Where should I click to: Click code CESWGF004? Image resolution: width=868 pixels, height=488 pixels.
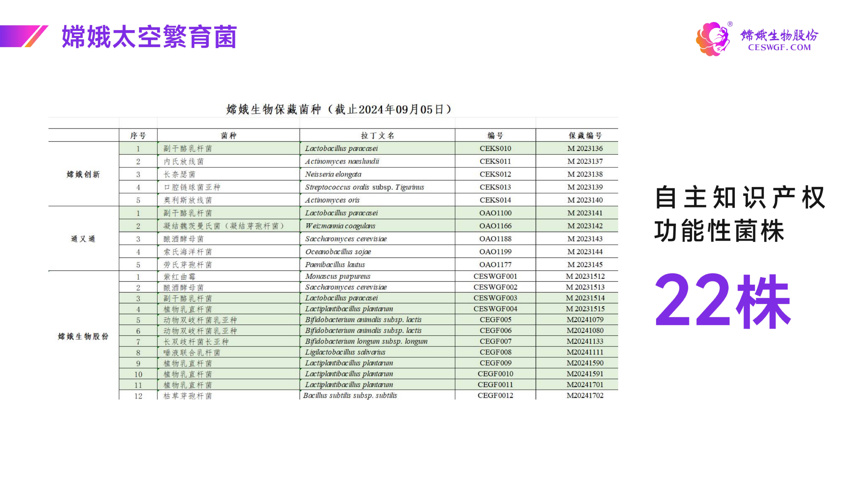click(x=495, y=309)
